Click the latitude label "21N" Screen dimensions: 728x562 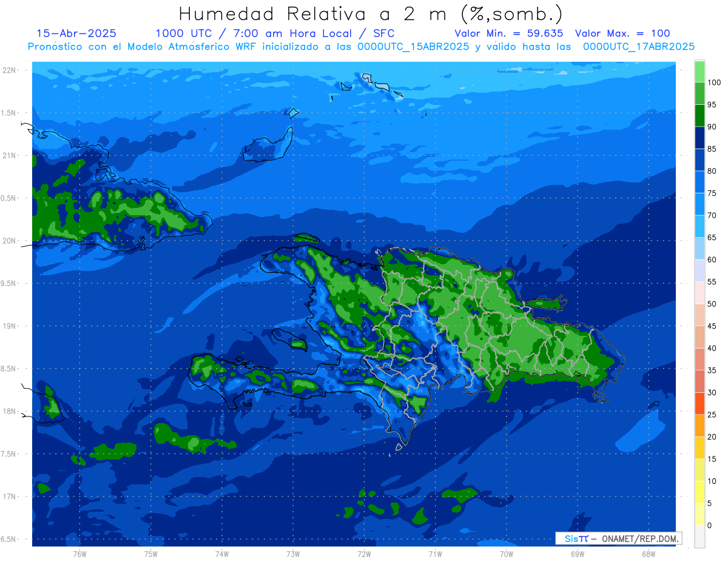point(10,156)
